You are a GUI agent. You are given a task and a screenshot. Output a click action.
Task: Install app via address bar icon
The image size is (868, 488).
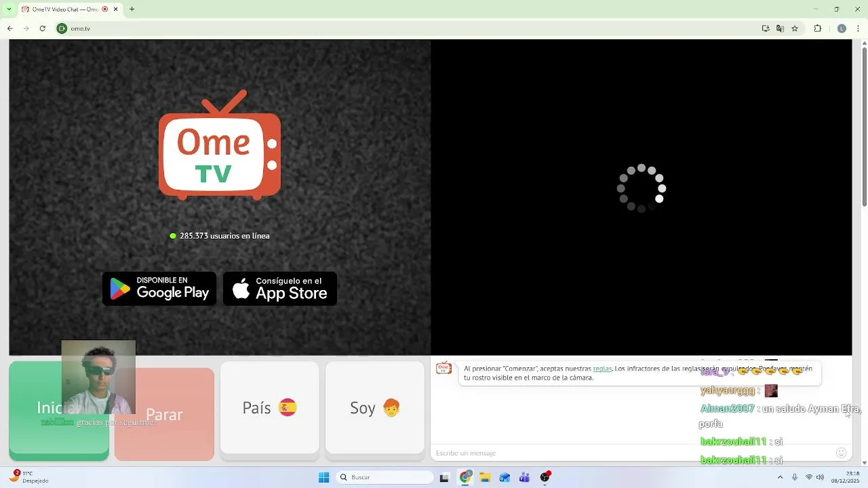pos(766,28)
